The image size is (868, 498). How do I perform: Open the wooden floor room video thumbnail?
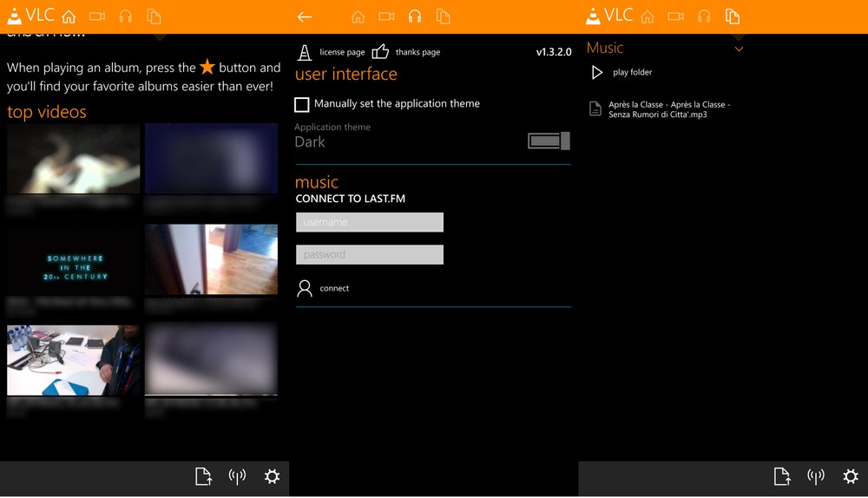[211, 259]
